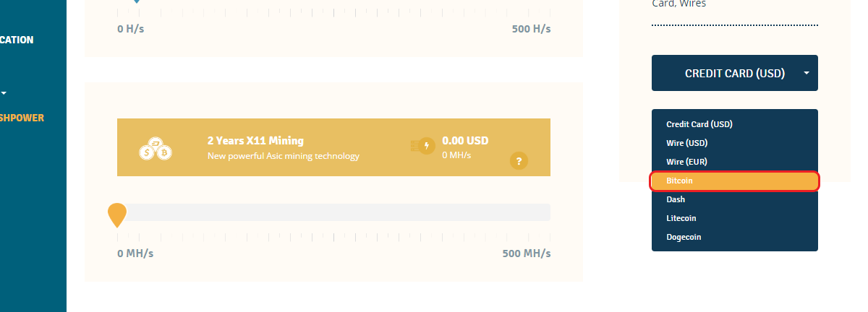
Task: Expand the sidebar arrow above SHPOWER
Action: (x=4, y=93)
